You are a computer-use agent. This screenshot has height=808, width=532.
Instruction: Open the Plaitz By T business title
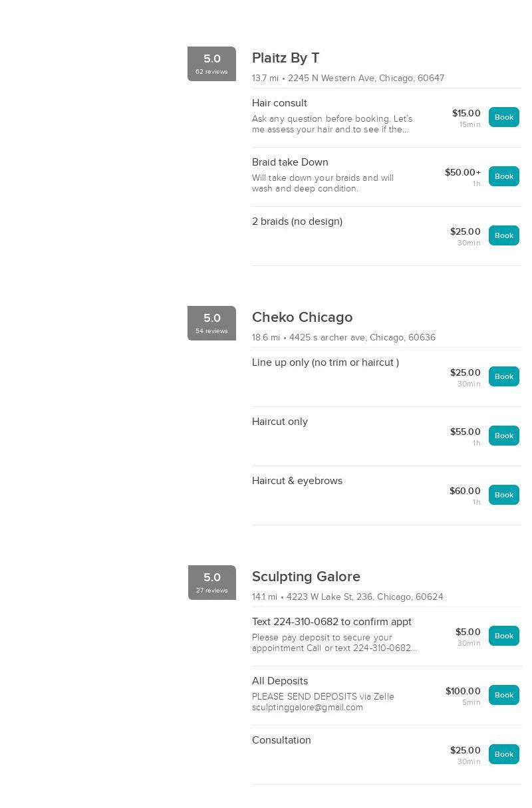coord(285,59)
